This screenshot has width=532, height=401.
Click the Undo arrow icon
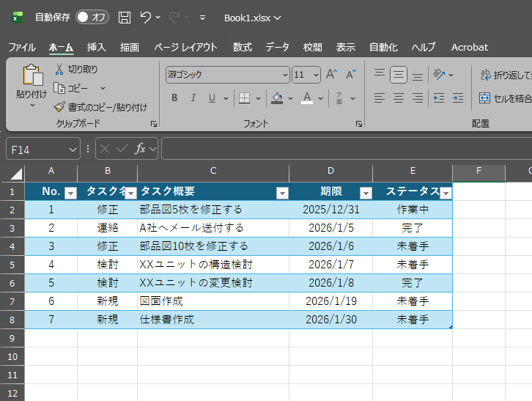coord(146,17)
